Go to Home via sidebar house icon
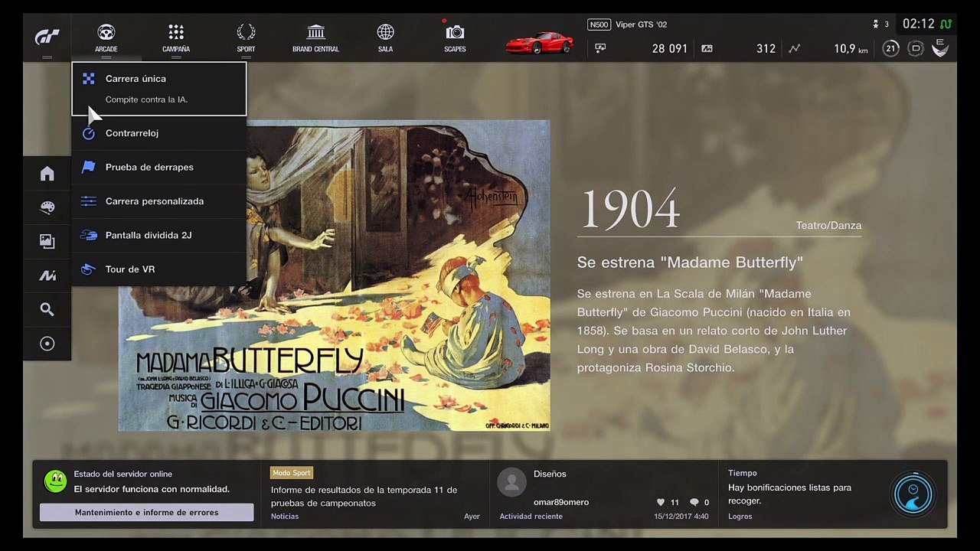 (47, 174)
